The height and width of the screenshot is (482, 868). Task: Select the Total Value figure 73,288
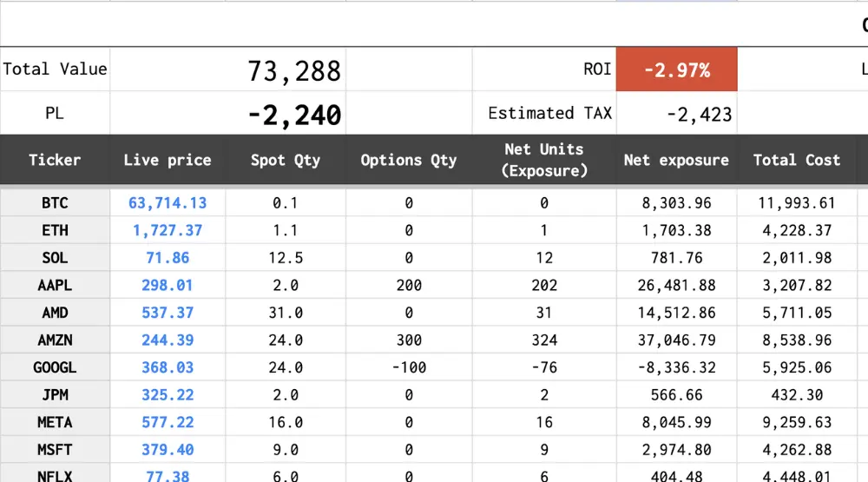tap(294, 71)
